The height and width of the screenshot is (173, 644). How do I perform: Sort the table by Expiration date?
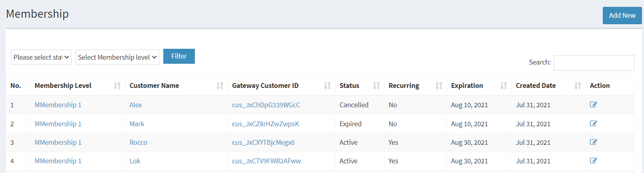tap(504, 85)
